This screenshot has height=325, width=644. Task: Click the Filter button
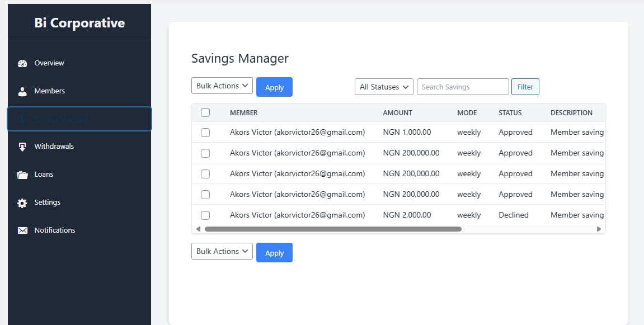click(525, 87)
